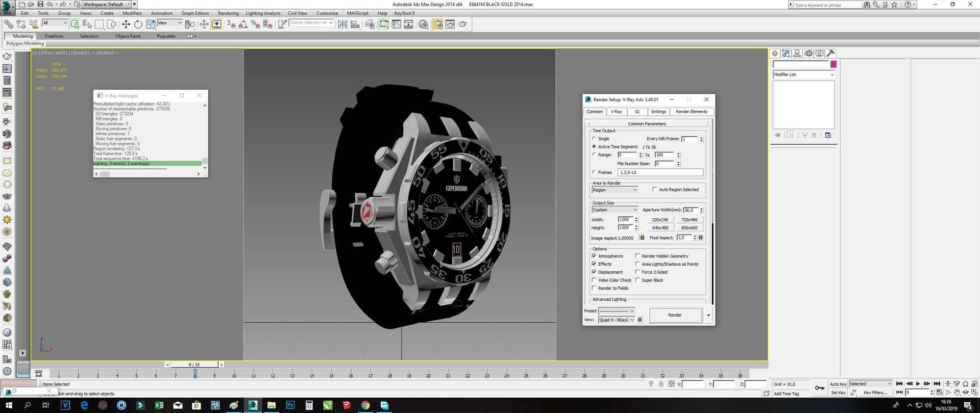
Task: Activate the Select Object tool
Action: point(75,24)
